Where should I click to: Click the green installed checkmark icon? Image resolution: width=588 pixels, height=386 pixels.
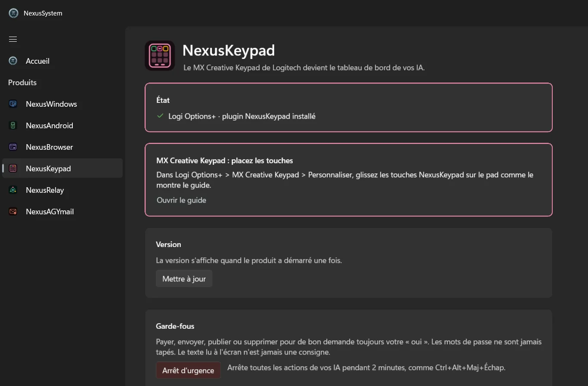[x=160, y=116]
